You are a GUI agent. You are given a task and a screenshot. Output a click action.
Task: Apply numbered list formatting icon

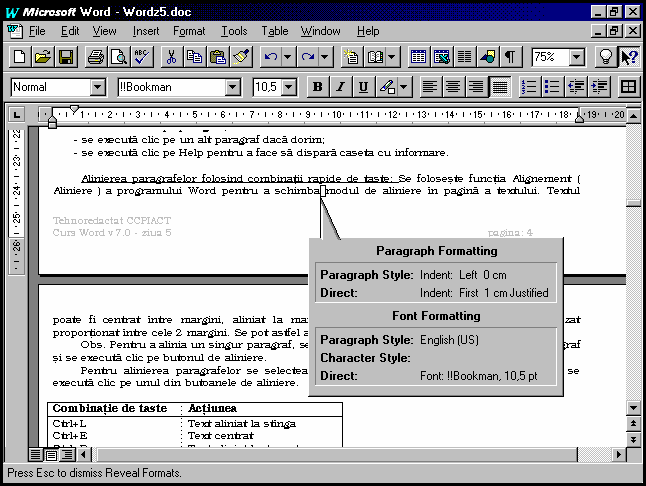529,87
